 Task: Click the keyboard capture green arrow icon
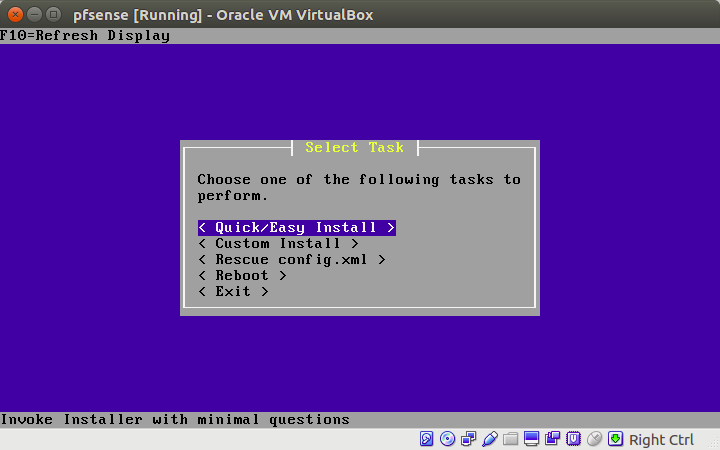point(615,439)
